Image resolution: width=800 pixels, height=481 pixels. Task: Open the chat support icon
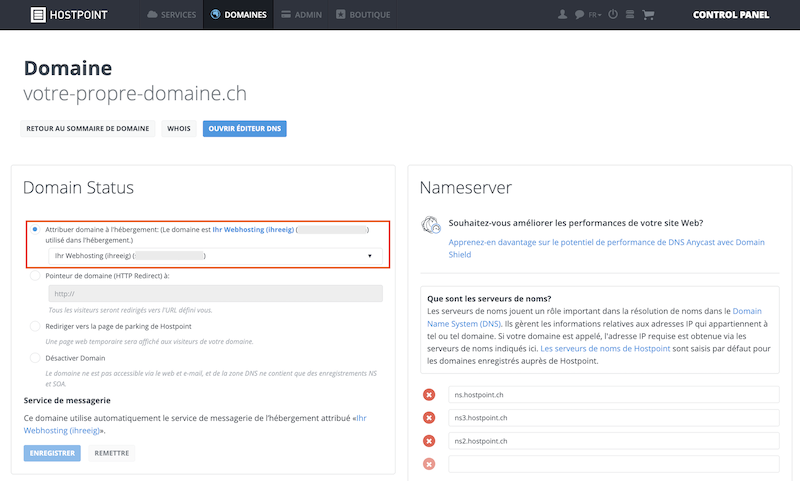coord(579,15)
